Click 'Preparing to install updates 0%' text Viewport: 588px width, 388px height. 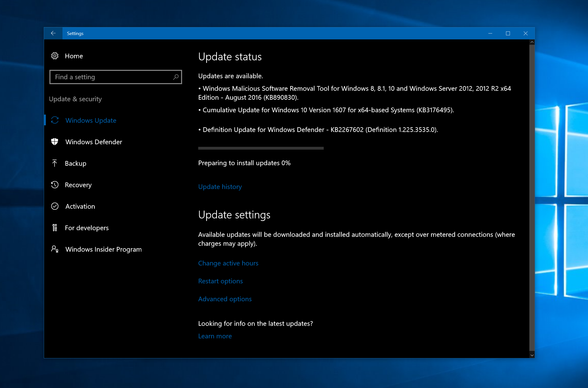coord(244,163)
